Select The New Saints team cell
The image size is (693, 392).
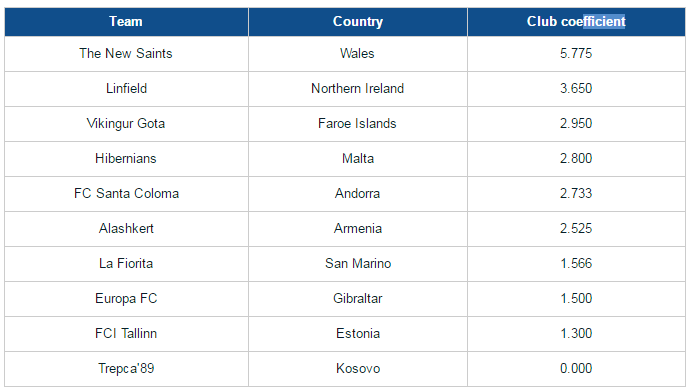pyautogui.click(x=126, y=53)
